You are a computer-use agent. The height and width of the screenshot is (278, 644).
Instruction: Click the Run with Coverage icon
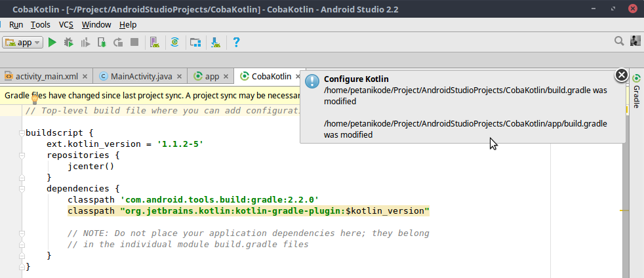pos(85,42)
